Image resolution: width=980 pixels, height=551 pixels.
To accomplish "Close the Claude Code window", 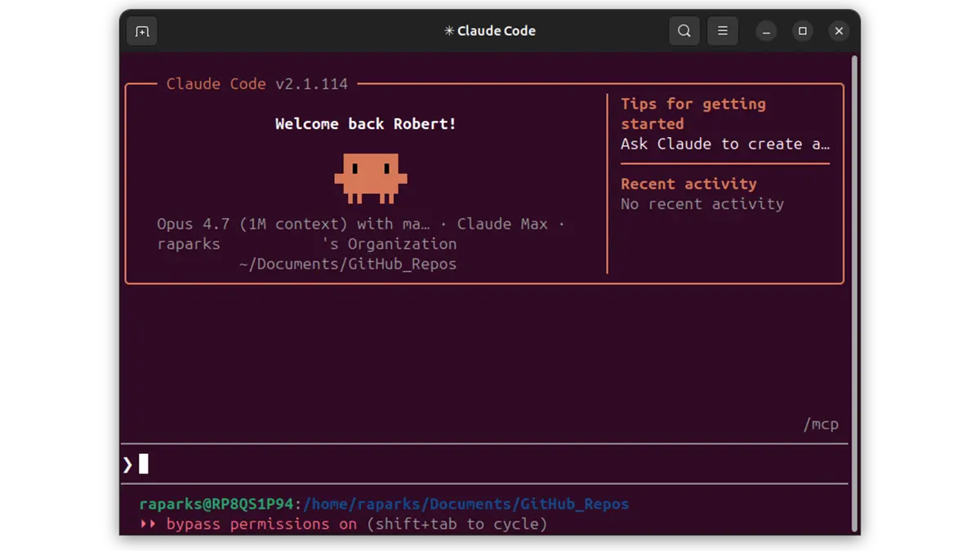I will [x=839, y=31].
